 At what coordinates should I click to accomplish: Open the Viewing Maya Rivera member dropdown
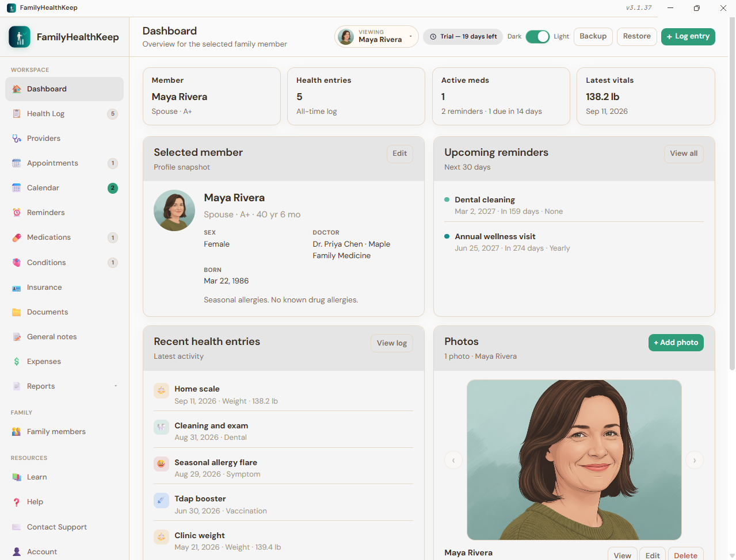376,37
